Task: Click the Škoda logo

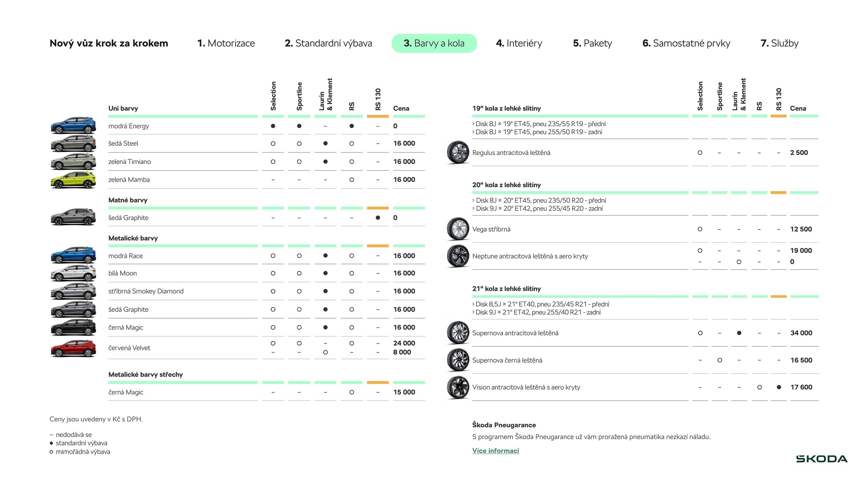Action: pos(822,459)
